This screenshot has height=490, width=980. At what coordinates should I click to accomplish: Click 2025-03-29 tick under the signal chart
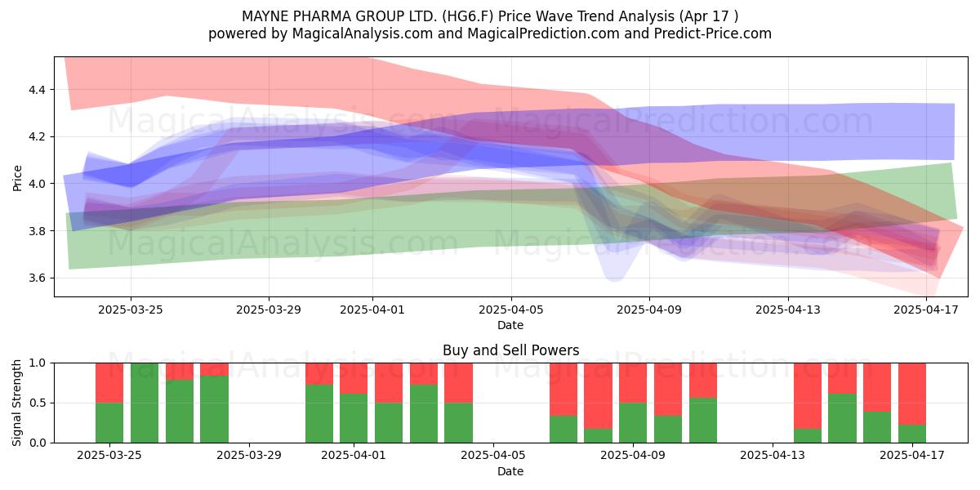(249, 456)
